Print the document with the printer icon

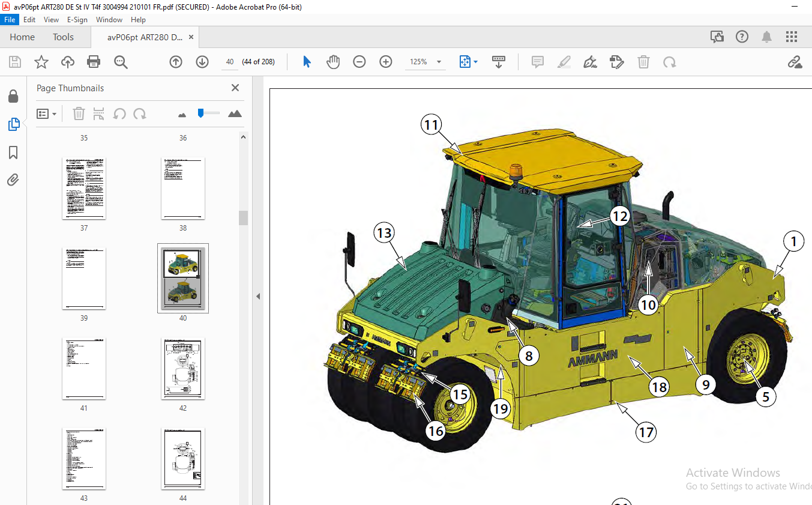click(x=94, y=62)
